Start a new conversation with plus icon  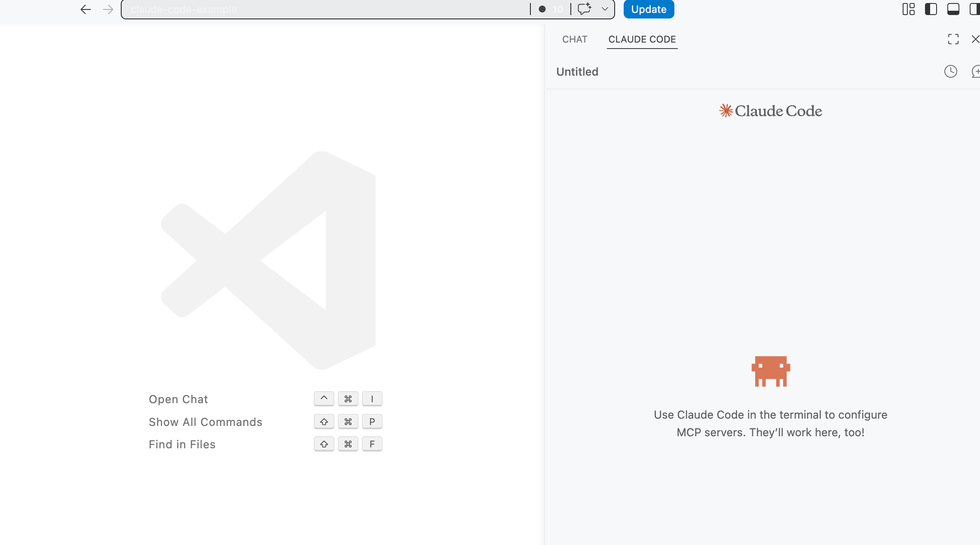(x=976, y=71)
